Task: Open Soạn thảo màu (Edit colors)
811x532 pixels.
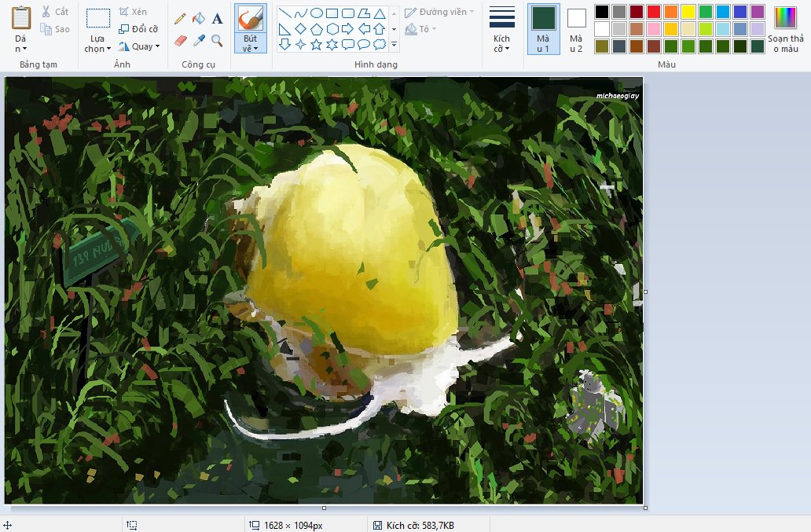Action: [x=786, y=29]
